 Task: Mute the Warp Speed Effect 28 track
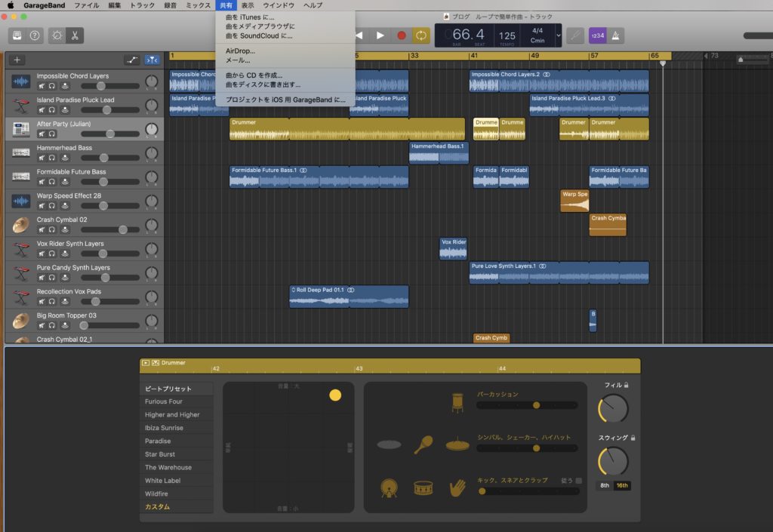coord(42,206)
